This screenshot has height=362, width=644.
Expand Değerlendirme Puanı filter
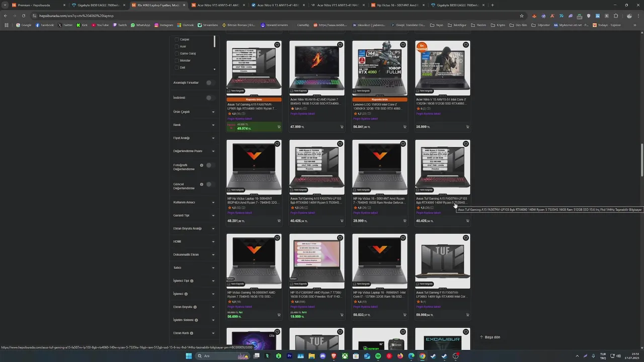pyautogui.click(x=194, y=151)
